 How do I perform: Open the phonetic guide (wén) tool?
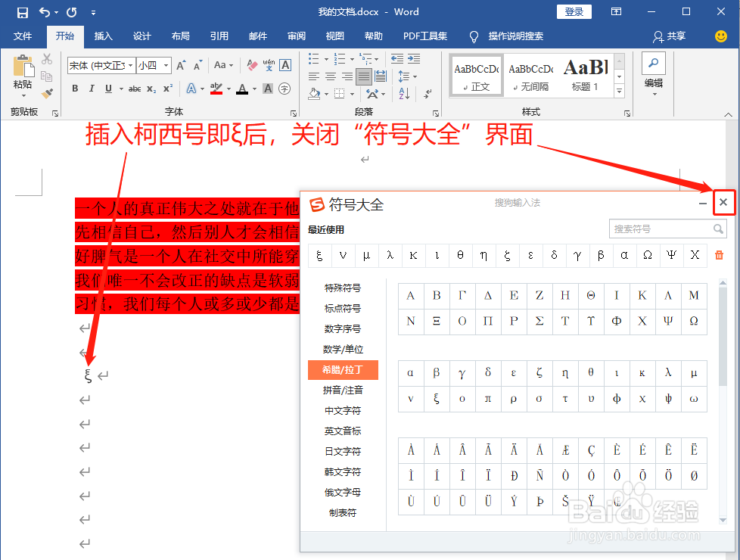(269, 65)
